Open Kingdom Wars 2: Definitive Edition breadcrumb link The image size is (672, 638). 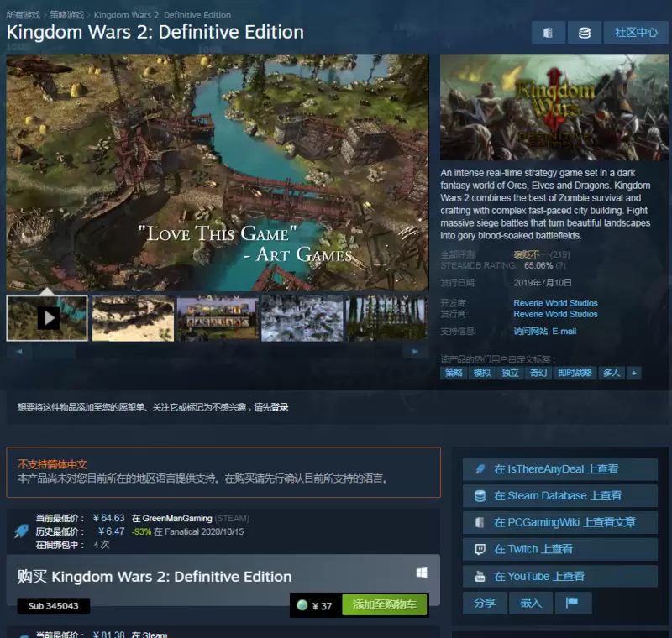[x=162, y=15]
